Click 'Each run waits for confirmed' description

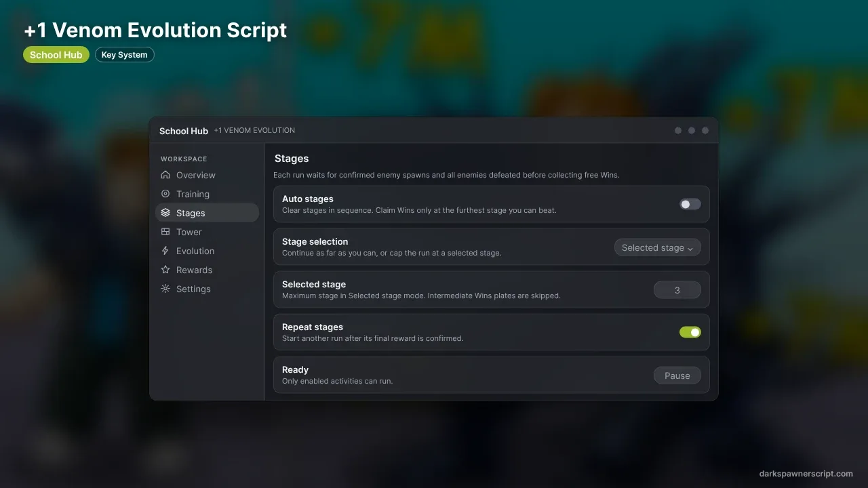point(446,175)
